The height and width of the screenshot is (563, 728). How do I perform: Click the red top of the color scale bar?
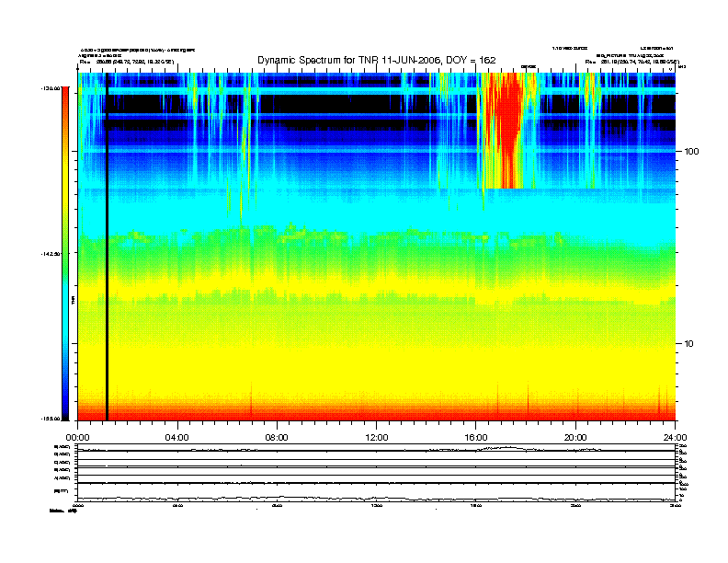(x=65, y=96)
